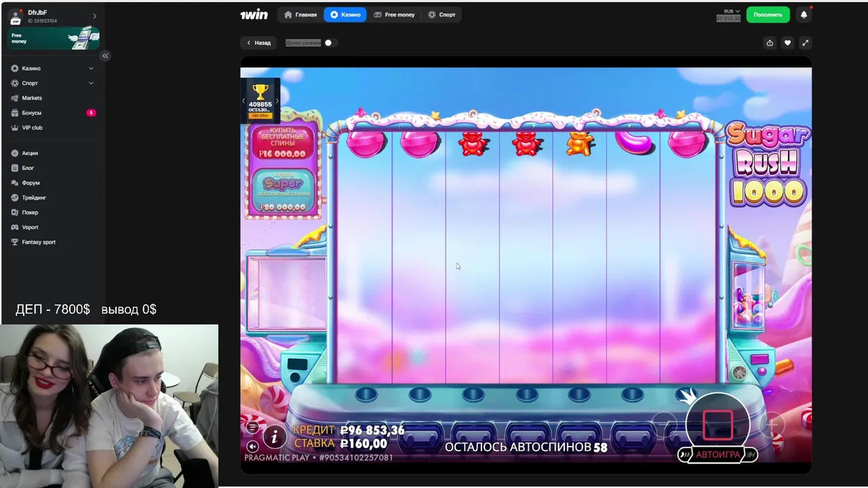
Task: Expand the Спорт sidebar chevron
Action: (x=91, y=83)
